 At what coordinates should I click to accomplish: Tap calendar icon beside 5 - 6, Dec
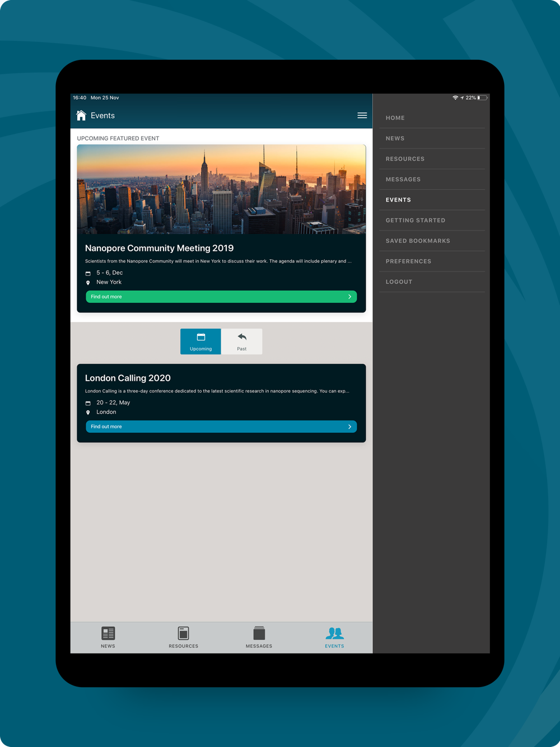point(88,273)
